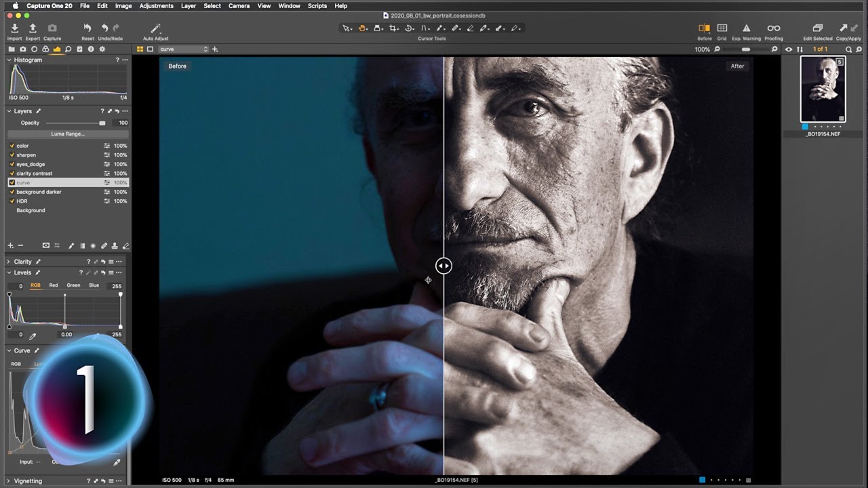868x488 pixels.
Task: Open the Library folder tool tab
Action: [x=12, y=49]
